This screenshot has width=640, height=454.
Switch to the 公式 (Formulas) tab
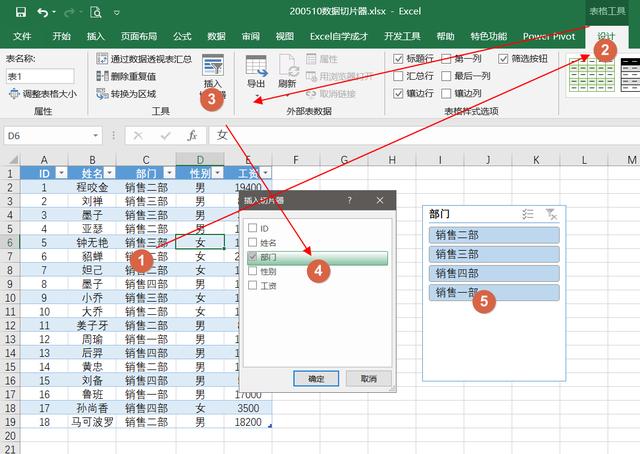point(182,36)
